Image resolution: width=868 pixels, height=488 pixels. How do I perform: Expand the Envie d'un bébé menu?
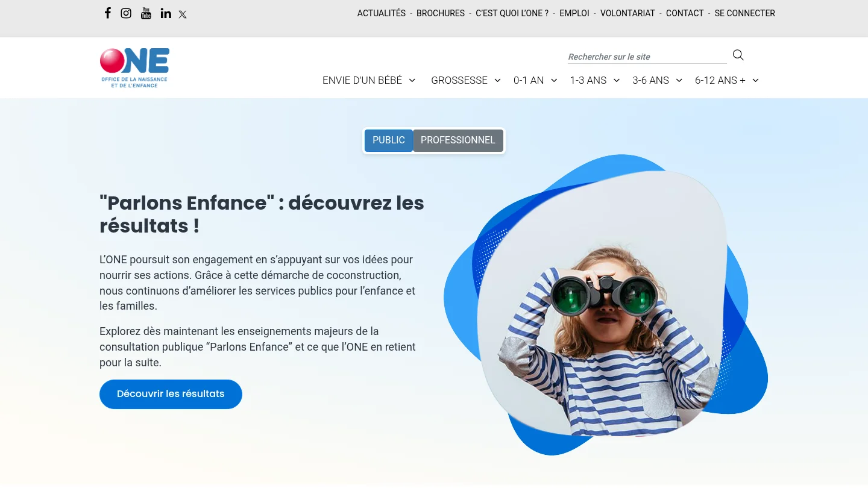[369, 80]
